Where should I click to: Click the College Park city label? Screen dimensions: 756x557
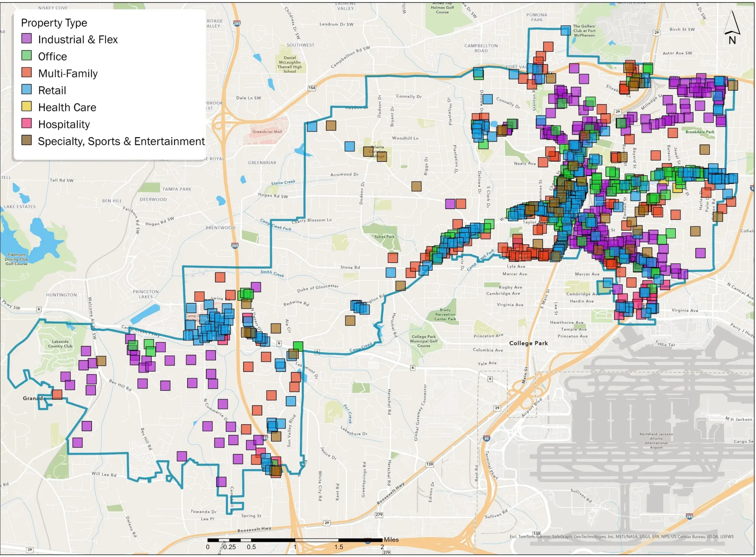528,343
